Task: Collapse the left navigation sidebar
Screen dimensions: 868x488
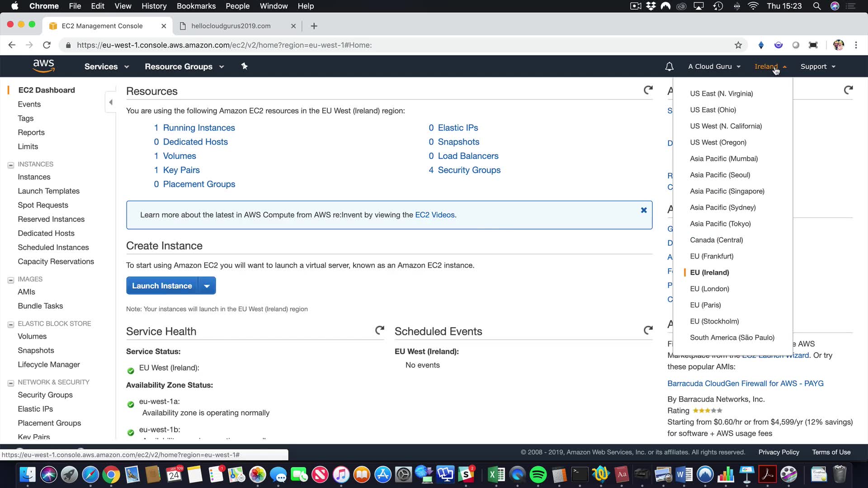Action: coord(111,102)
